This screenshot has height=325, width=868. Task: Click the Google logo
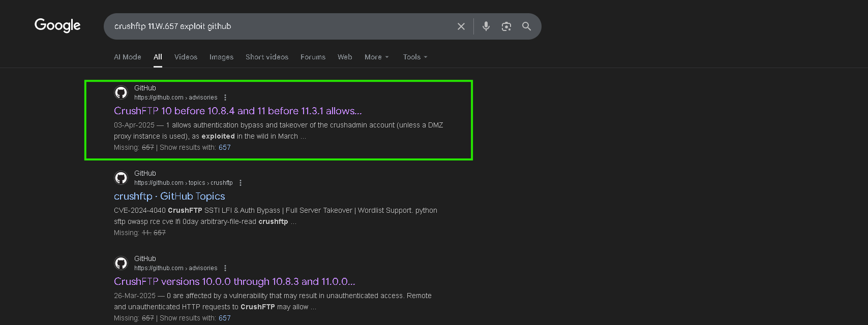tap(57, 25)
